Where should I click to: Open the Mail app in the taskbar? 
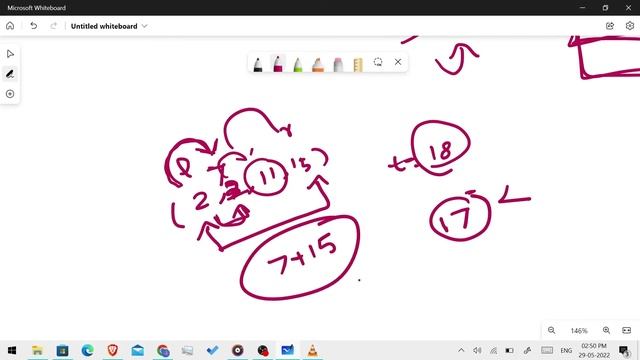coord(138,350)
